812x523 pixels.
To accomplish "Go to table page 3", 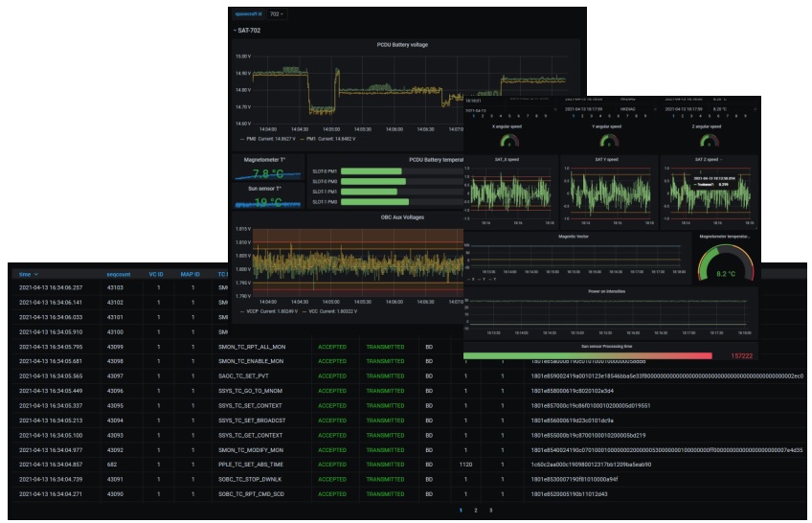I will pyautogui.click(x=491, y=510).
